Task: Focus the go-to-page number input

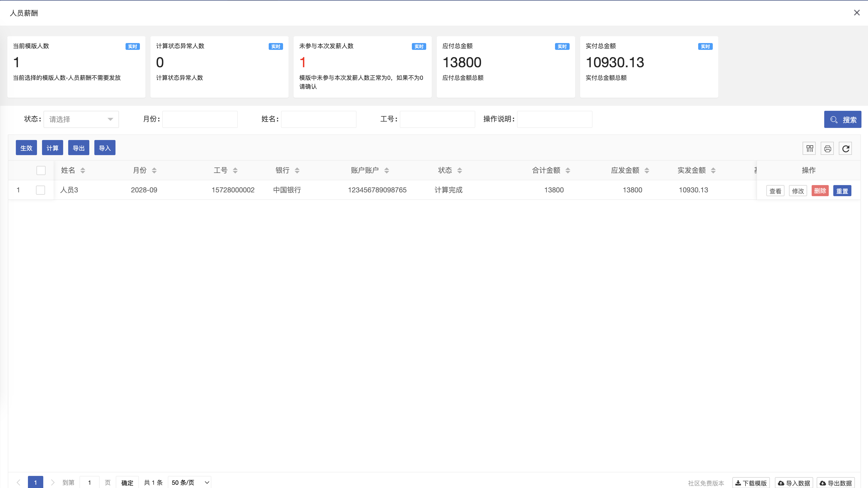Action: (x=89, y=483)
